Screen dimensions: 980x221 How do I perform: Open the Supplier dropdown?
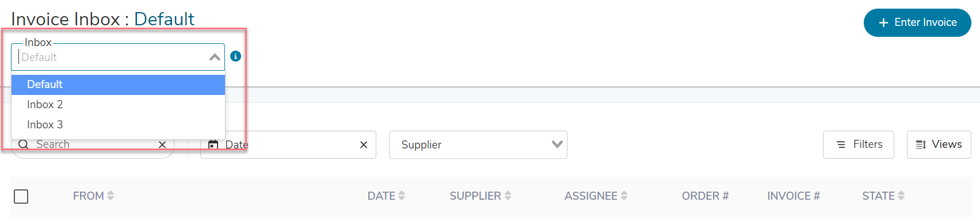[478, 144]
